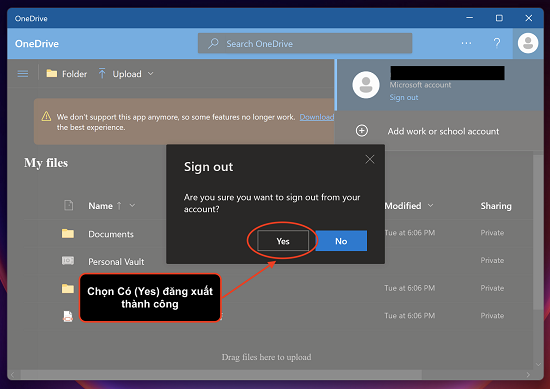The width and height of the screenshot is (550, 389).
Task: Click the OneDrive header title
Action: click(37, 43)
